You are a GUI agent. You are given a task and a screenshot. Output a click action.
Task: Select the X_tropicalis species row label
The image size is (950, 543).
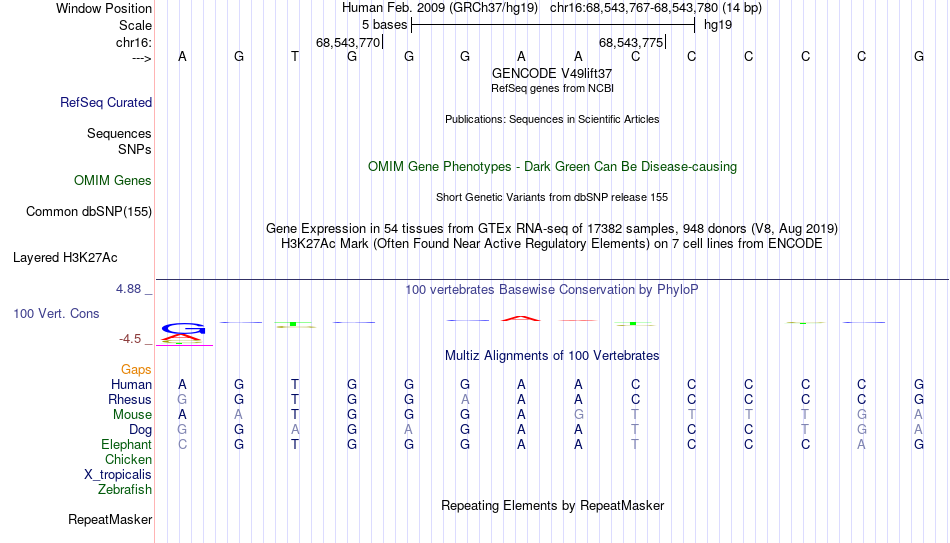pos(118,475)
